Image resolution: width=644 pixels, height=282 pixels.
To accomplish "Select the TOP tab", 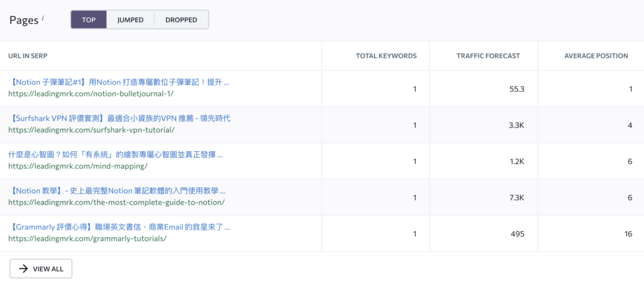I will click(89, 19).
